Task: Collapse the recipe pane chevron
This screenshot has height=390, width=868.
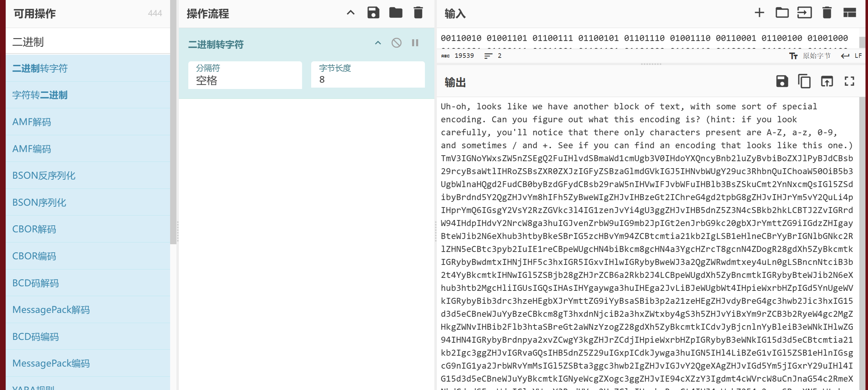Action: (x=350, y=13)
